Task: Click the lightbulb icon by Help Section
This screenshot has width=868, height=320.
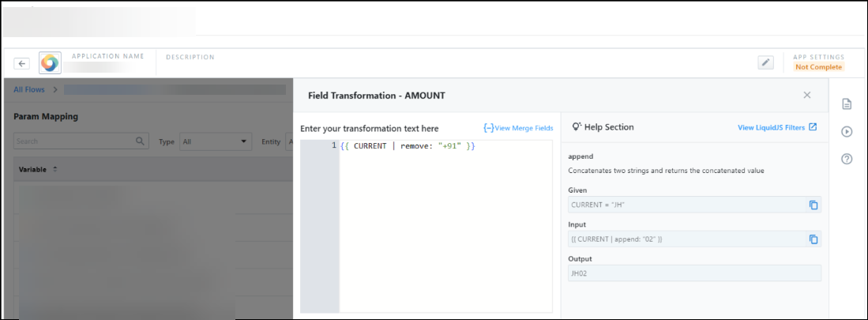Action: (x=577, y=126)
